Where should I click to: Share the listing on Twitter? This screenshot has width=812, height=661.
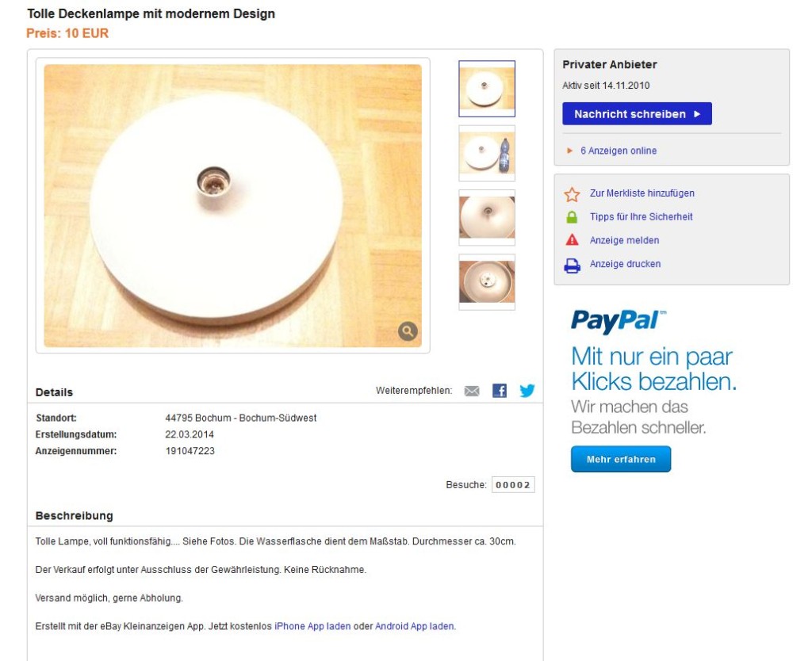click(x=527, y=391)
